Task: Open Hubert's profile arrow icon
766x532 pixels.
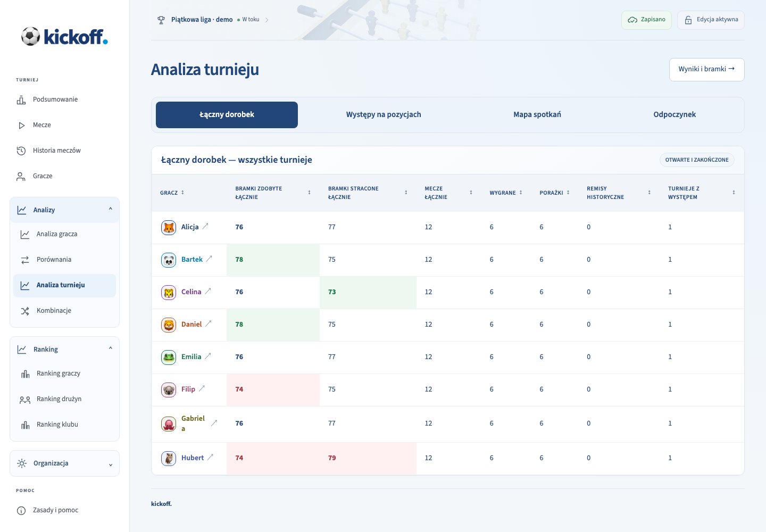Action: point(210,457)
